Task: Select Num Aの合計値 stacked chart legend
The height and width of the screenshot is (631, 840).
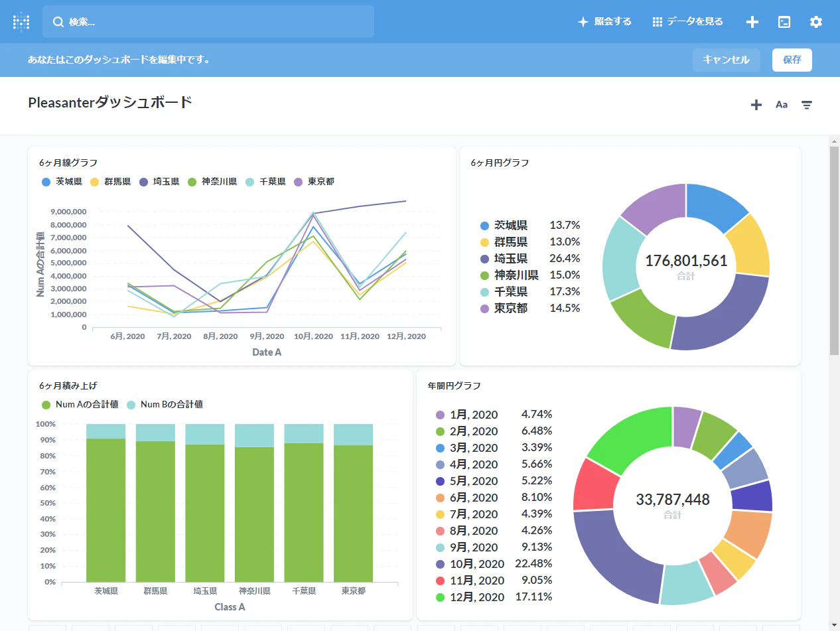Action: tap(80, 405)
